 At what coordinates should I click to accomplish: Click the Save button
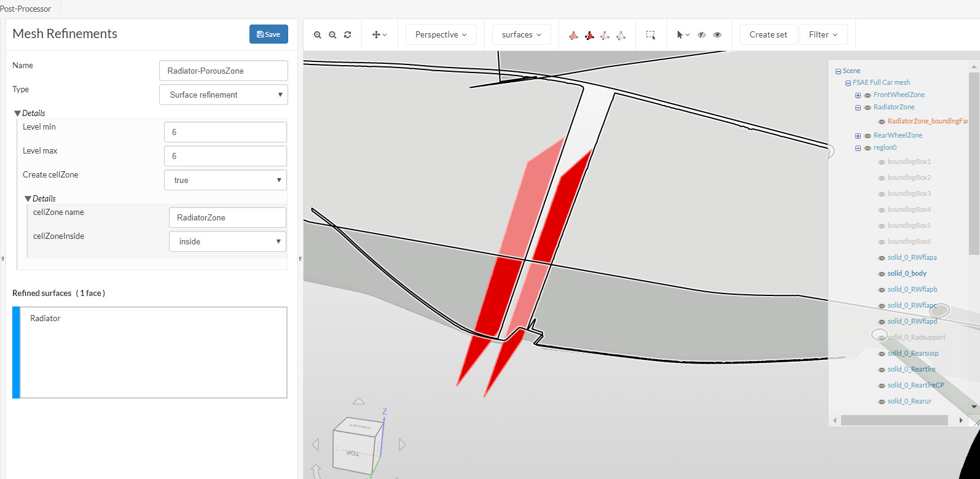(x=269, y=34)
